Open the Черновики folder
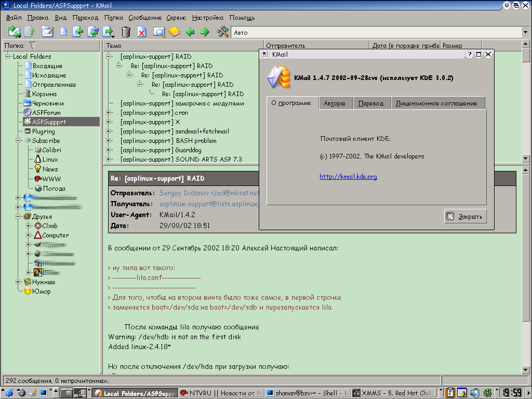 tap(47, 103)
